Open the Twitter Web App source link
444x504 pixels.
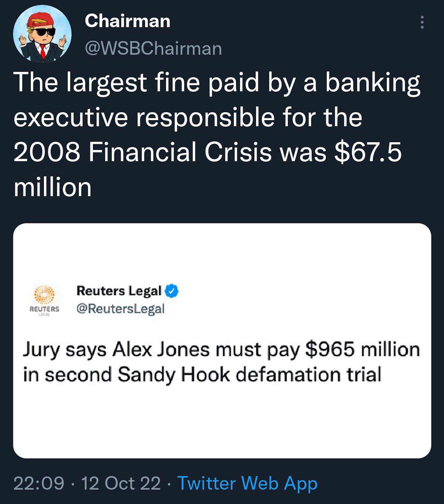(x=247, y=483)
